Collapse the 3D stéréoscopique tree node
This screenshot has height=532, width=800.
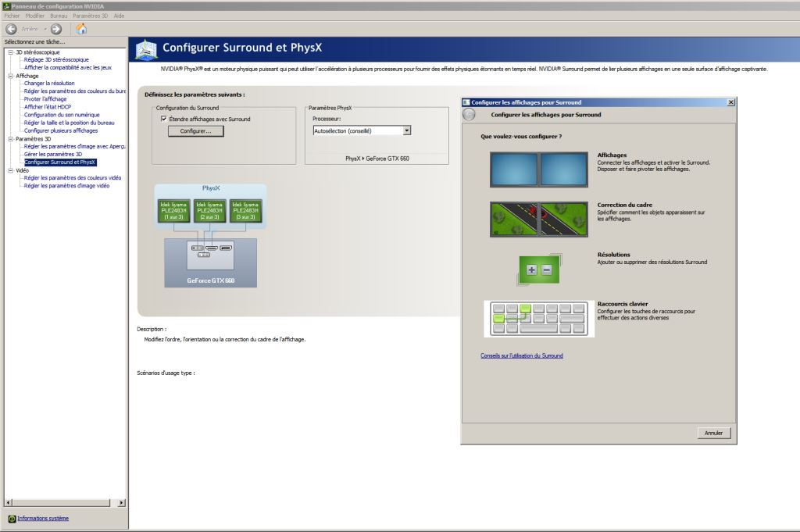pos(10,52)
